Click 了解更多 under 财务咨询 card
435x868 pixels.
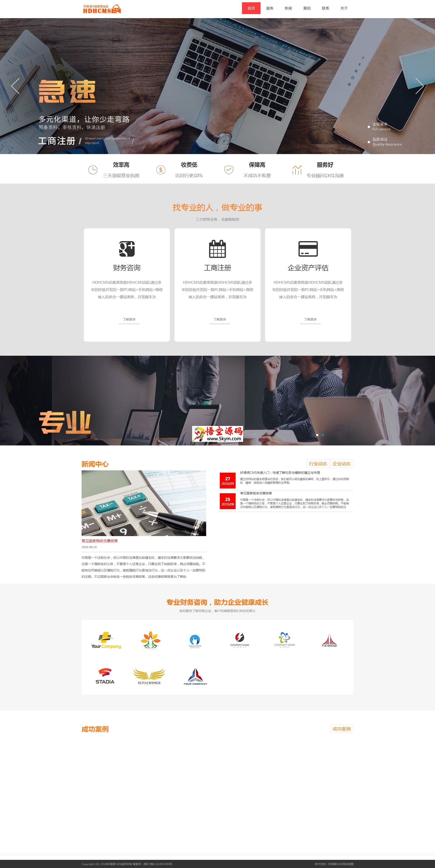pos(128,319)
